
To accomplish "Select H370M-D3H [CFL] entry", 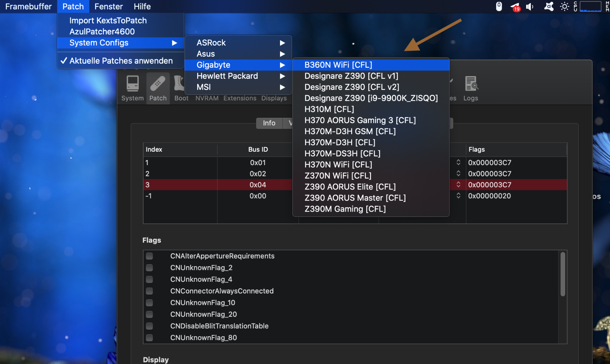I will coord(371,143).
